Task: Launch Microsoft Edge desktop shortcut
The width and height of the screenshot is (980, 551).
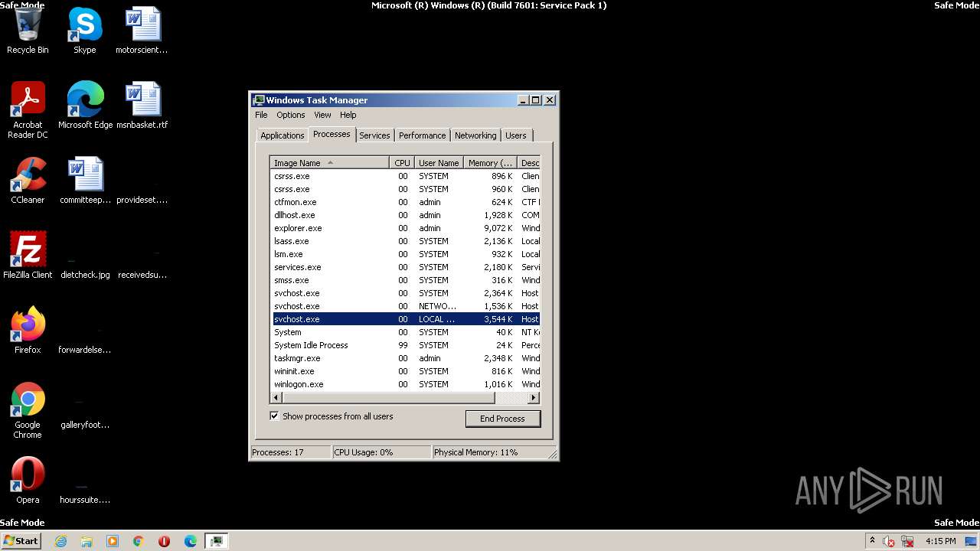Action: pos(85,106)
